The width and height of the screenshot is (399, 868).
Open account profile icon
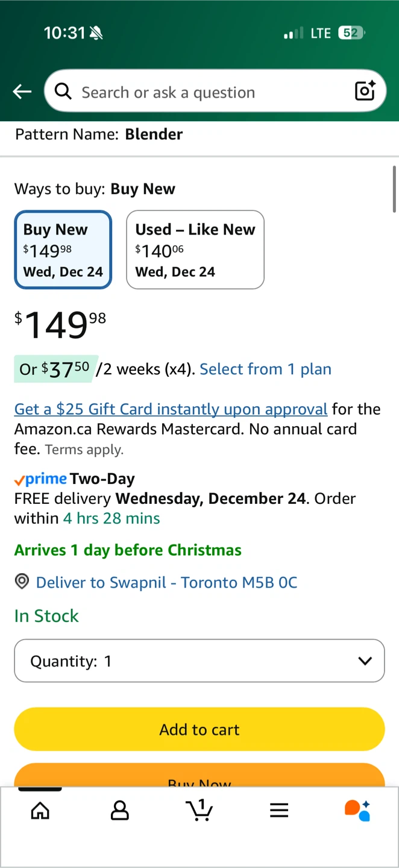coord(120,811)
